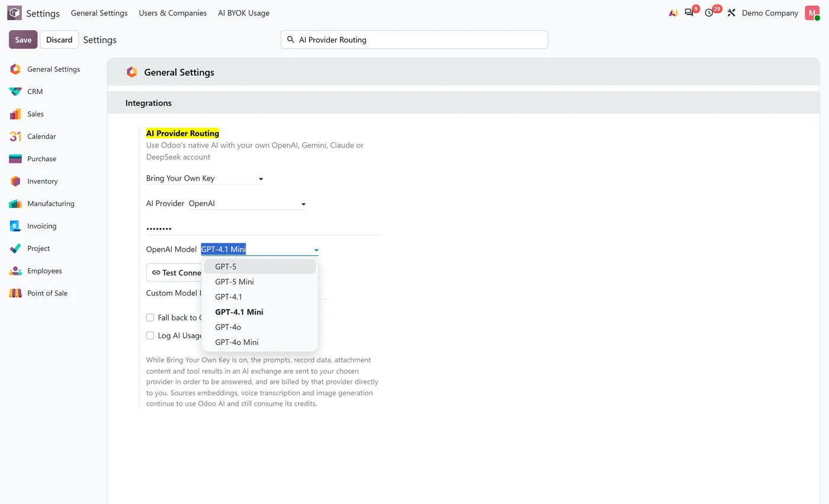Open the activities clock icon
Screen dimensions: 829x504
tap(709, 12)
